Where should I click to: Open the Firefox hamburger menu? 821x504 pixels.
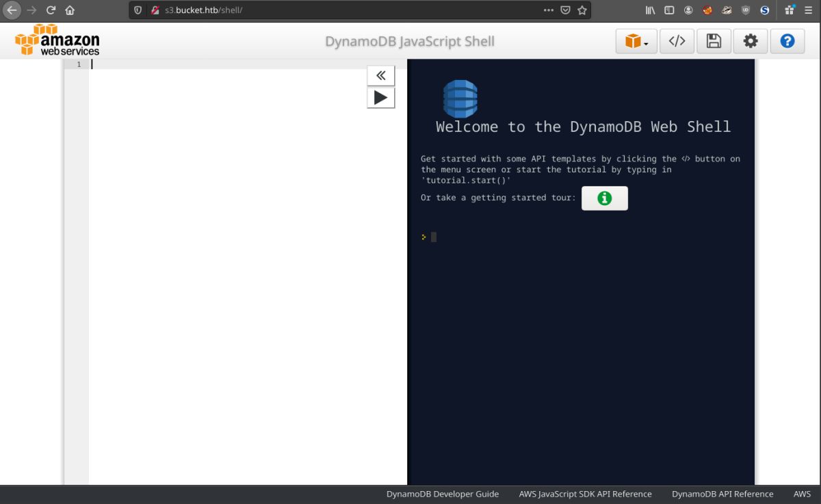point(809,10)
